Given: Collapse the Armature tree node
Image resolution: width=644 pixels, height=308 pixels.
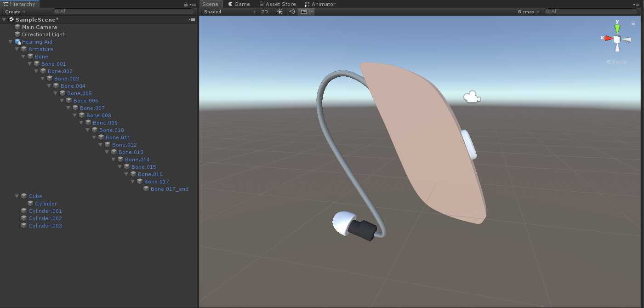Looking at the screenshot, I should pyautogui.click(x=17, y=49).
